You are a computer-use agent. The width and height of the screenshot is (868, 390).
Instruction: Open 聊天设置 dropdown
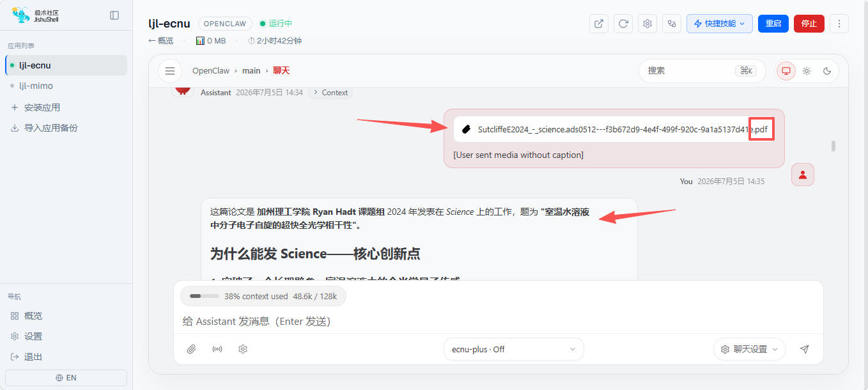click(750, 349)
